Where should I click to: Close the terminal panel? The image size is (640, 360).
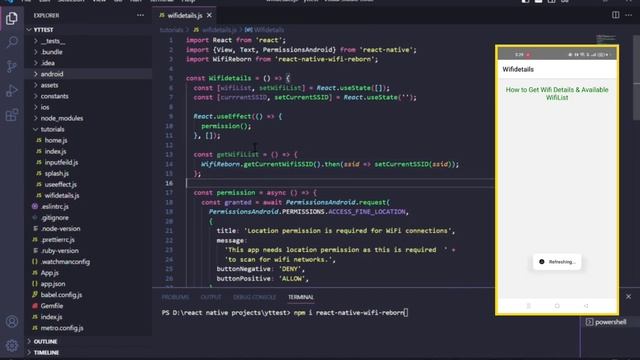tap(629, 296)
